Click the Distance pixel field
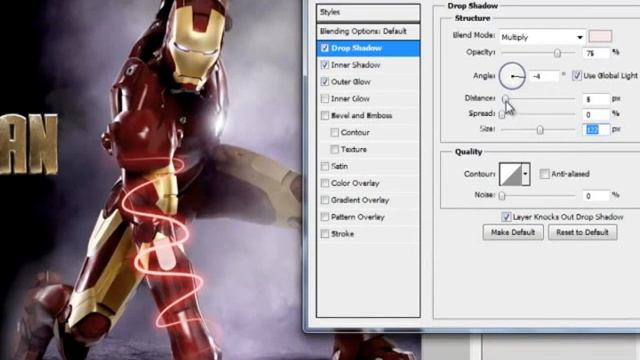The height and width of the screenshot is (360, 640). point(596,99)
